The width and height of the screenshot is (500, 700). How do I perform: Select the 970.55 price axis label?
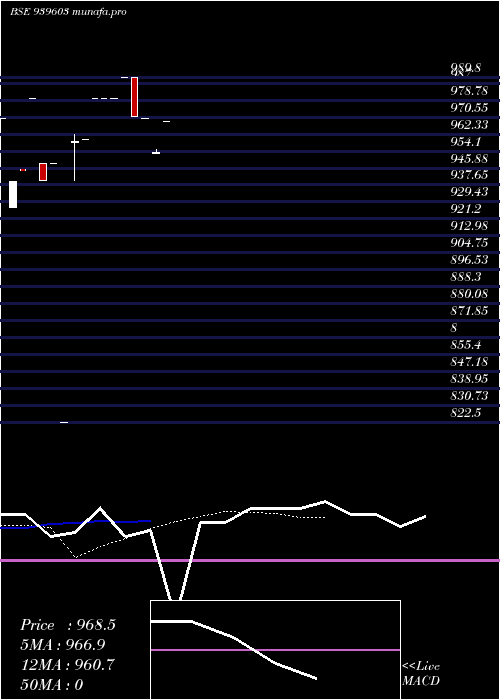[469, 108]
